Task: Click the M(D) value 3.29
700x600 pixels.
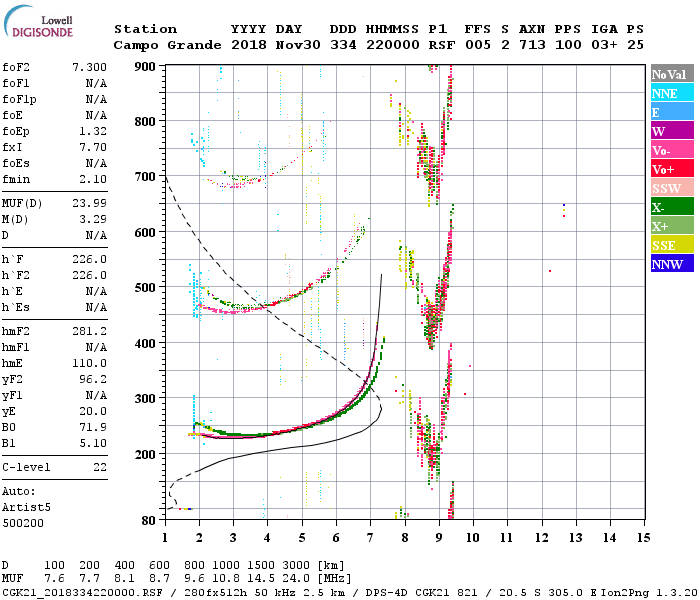Action: coord(93,219)
